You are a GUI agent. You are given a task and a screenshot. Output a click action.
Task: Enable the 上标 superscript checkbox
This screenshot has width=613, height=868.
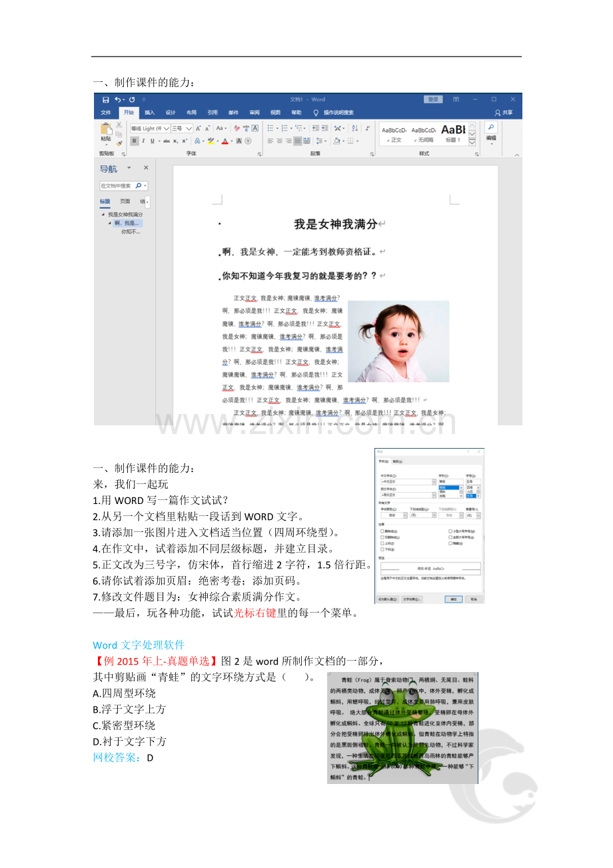(382, 543)
